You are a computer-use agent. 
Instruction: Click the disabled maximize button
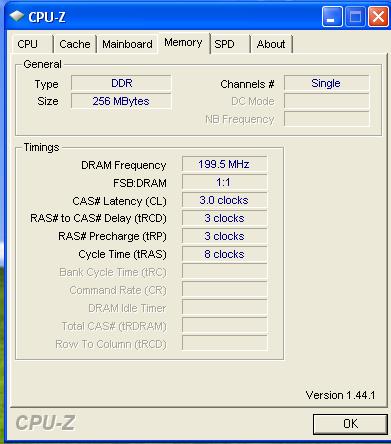click(355, 16)
